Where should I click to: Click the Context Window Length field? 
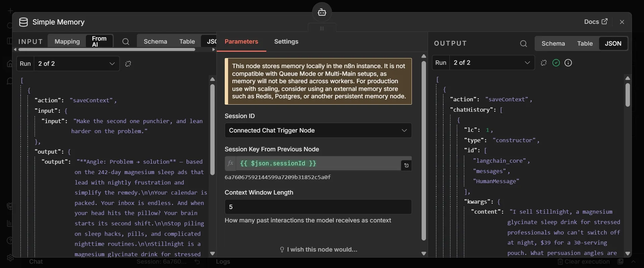[318, 207]
